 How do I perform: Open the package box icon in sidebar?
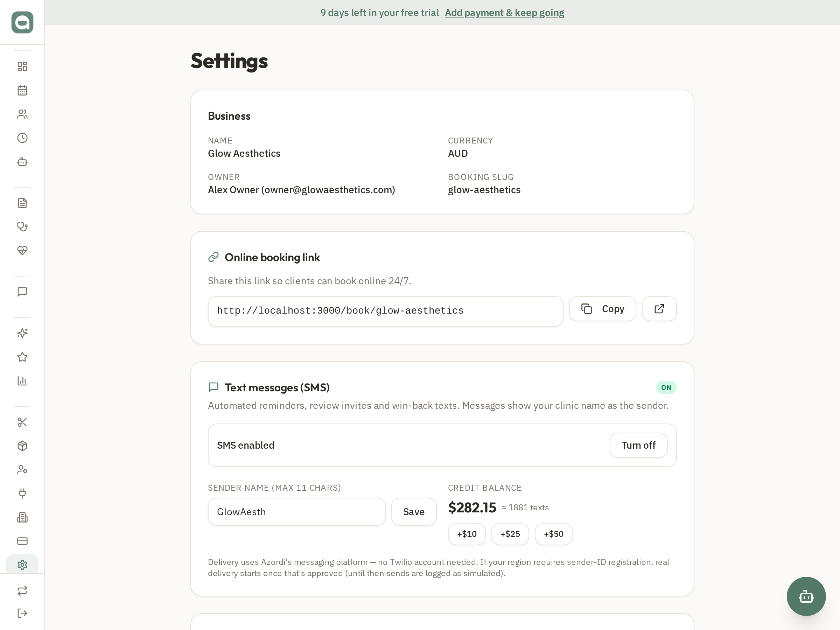[x=22, y=446]
